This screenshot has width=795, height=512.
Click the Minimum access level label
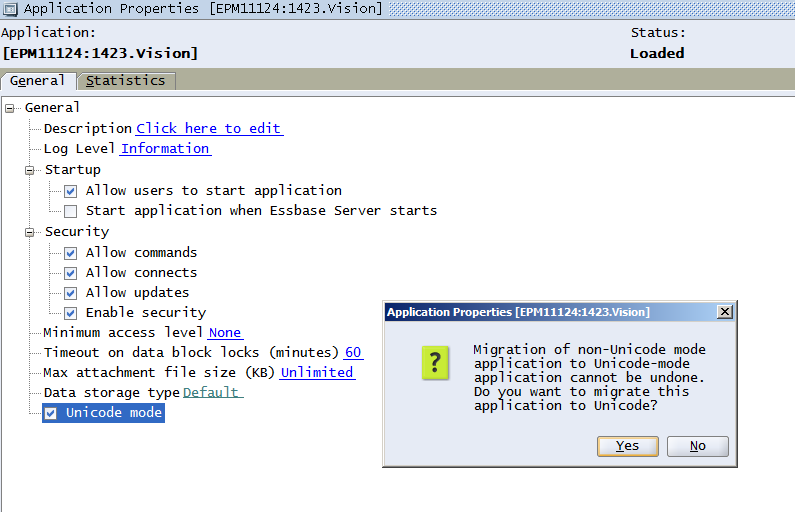click(123, 333)
